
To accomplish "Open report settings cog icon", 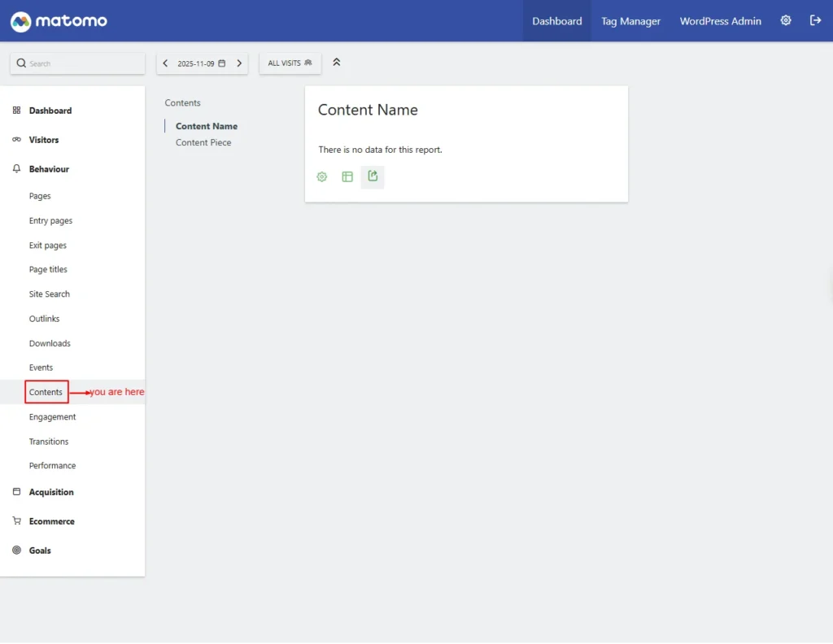I will [322, 176].
